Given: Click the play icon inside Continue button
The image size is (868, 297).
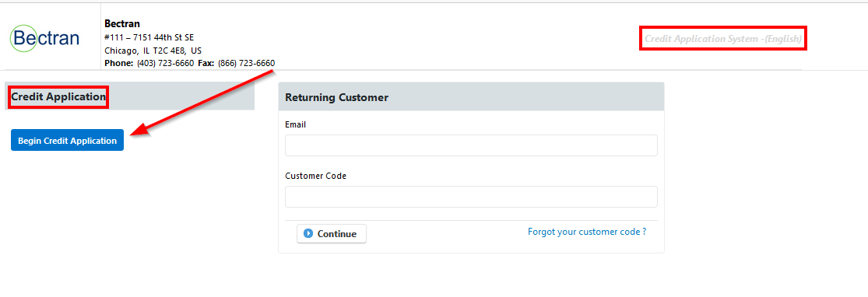Looking at the screenshot, I should [308, 234].
